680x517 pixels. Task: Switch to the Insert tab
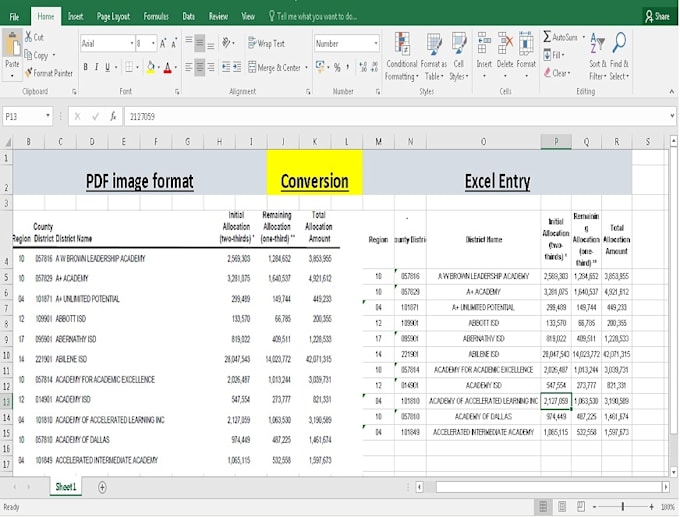[75, 16]
